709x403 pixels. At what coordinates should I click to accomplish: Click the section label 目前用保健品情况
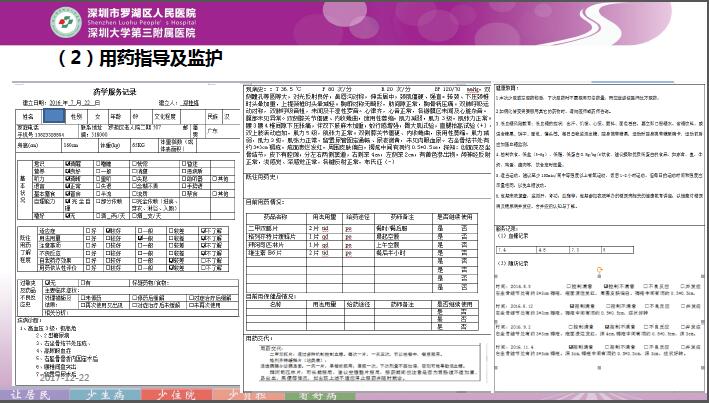click(271, 296)
